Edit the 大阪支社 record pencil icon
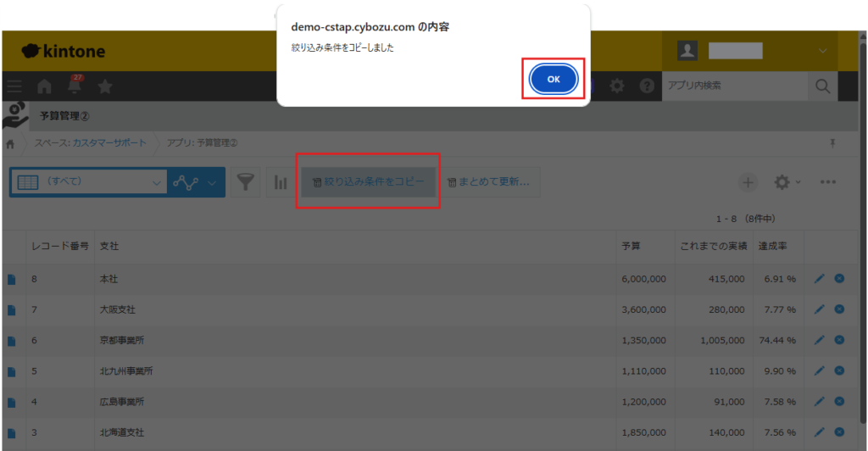 pos(820,309)
